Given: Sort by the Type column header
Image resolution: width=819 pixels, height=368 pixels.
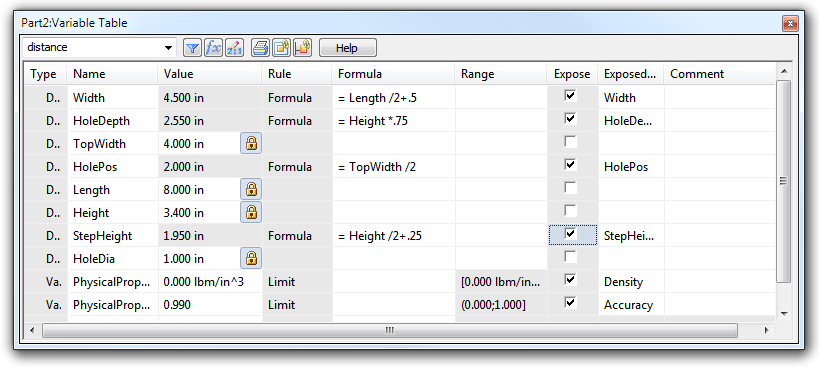Looking at the screenshot, I should [x=45, y=74].
